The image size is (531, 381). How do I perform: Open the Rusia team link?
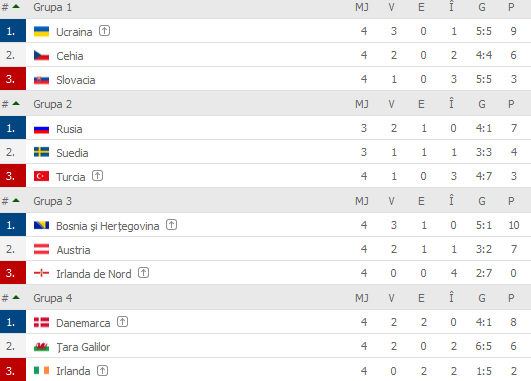click(x=69, y=129)
